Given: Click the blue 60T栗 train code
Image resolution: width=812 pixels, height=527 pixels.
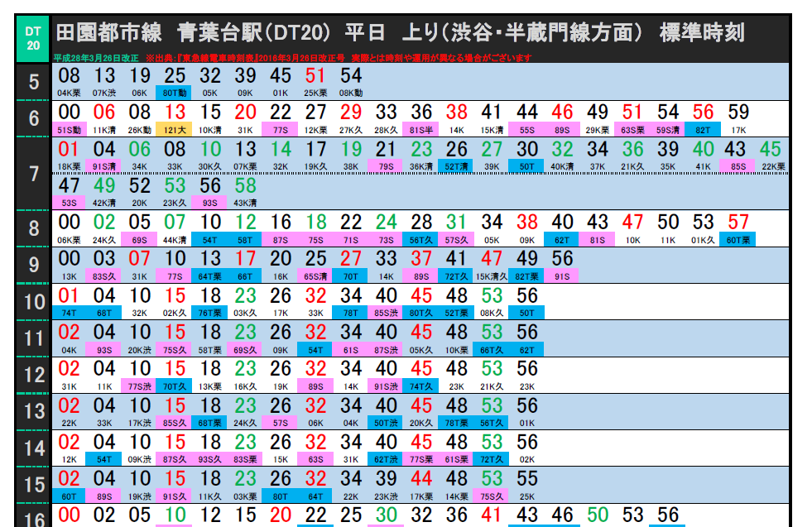Looking at the screenshot, I should pos(738,240).
